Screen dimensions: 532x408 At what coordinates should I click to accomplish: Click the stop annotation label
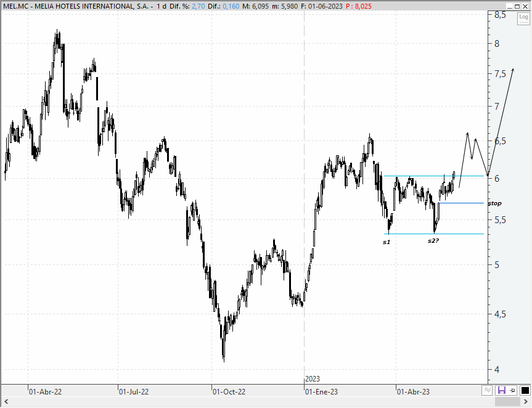494,203
